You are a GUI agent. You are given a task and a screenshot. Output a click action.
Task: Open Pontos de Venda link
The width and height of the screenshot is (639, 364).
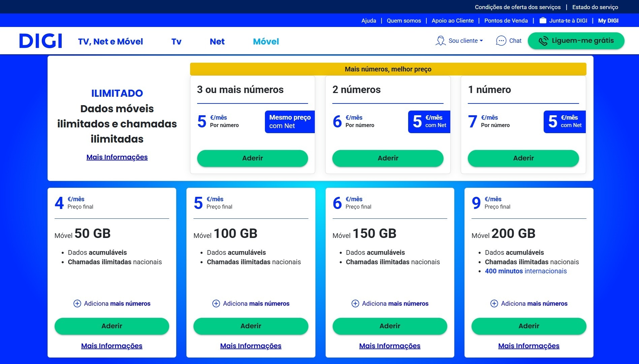[506, 21]
